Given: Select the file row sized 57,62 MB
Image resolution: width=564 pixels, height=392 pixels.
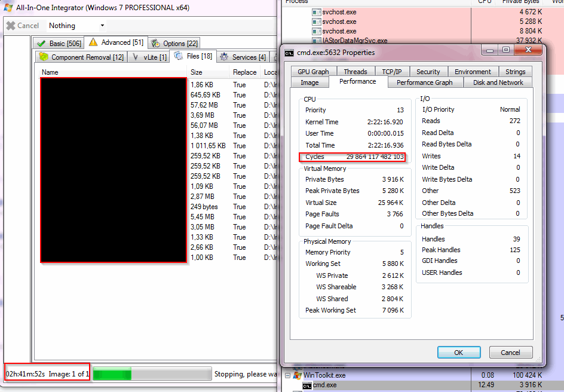Looking at the screenshot, I should coord(158,105).
